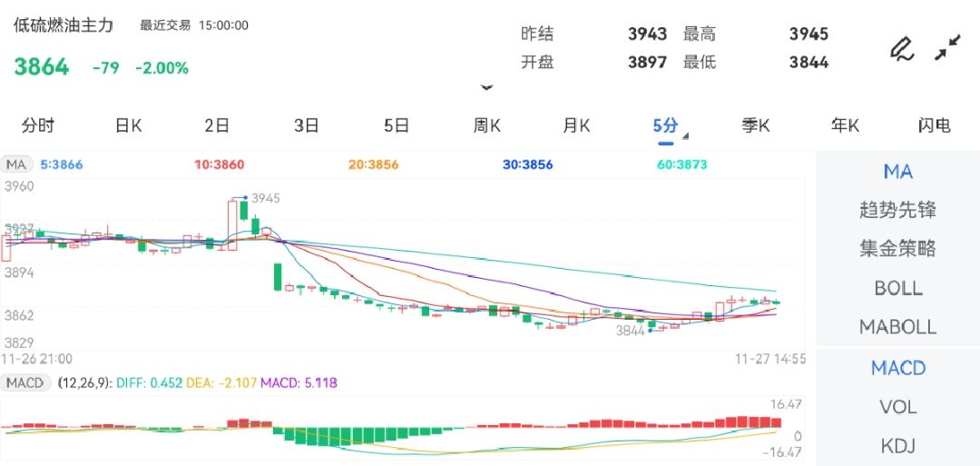The height and width of the screenshot is (466, 980).
Task: Select VOL sub-indicator
Action: (898, 407)
